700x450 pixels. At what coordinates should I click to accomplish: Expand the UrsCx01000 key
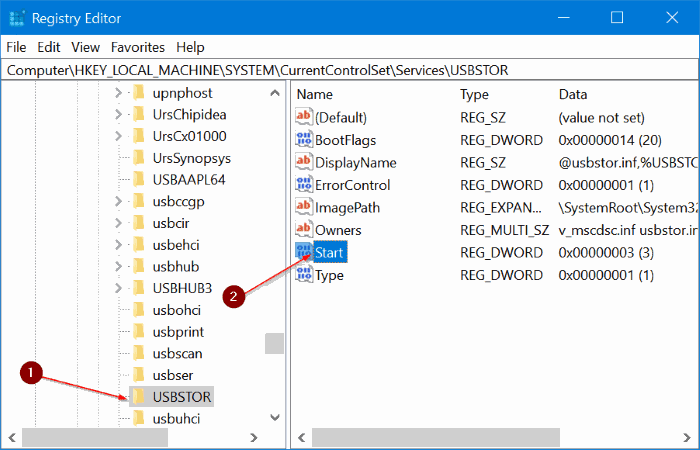coord(118,136)
